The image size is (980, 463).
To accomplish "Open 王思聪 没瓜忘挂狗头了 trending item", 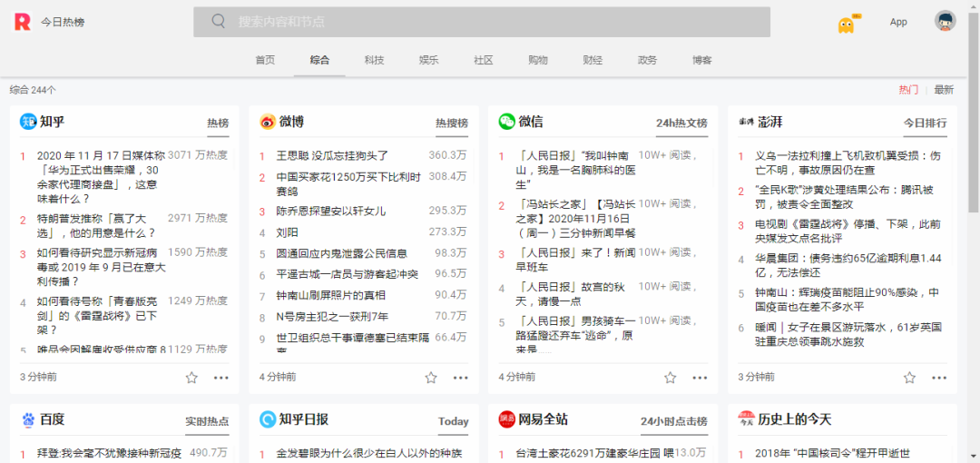I will 332,155.
